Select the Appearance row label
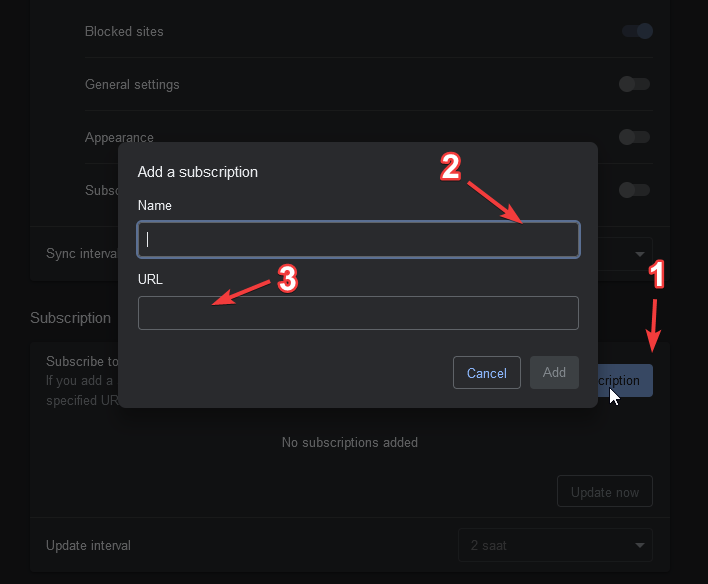Image resolution: width=708 pixels, height=584 pixels. (119, 137)
